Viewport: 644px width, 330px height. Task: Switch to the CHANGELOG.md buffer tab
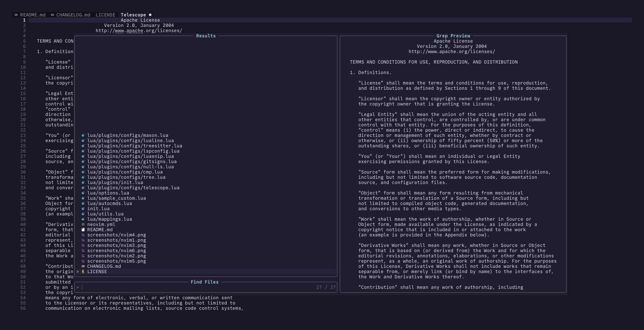point(73,15)
